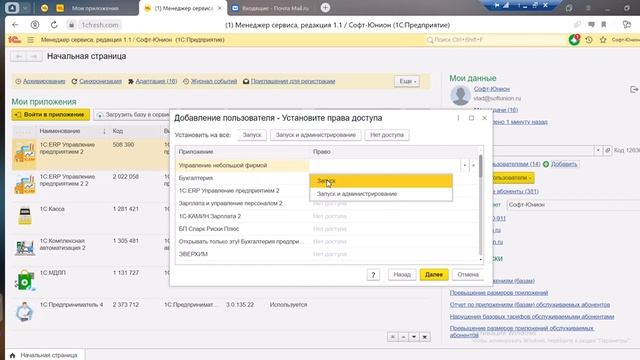Click 1C ERP Управление предприятием 2.2 app icon
This screenshot has height=360, width=640.
point(24,184)
